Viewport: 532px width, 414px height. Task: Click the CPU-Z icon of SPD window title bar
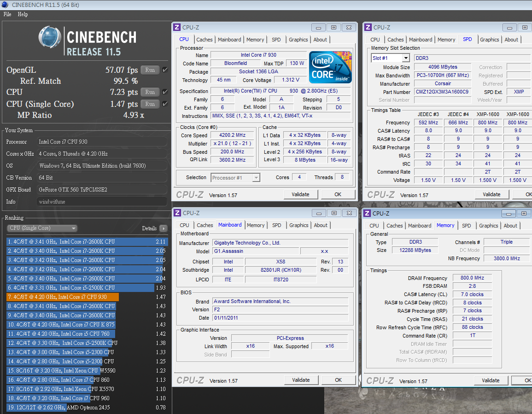[368, 28]
